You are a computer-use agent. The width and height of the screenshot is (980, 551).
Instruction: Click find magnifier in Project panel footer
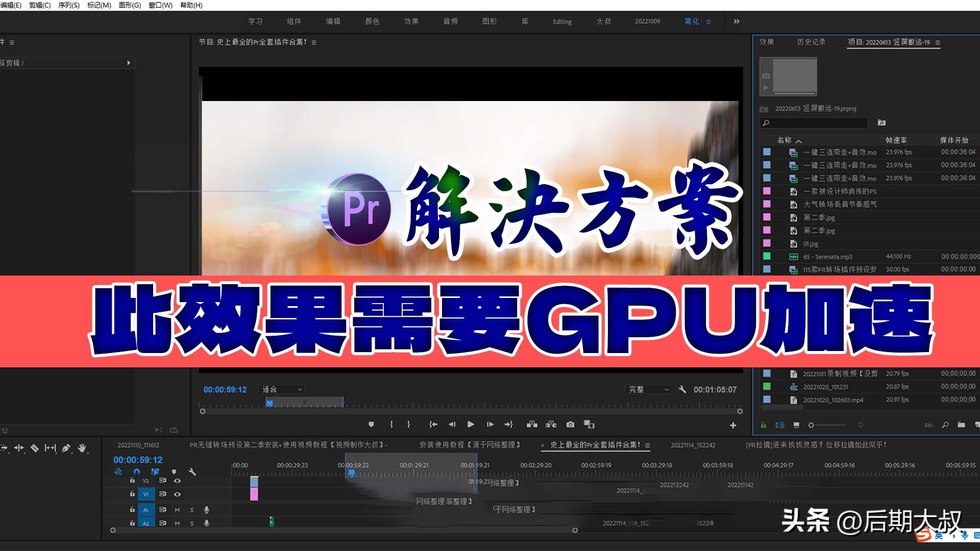coord(945,425)
